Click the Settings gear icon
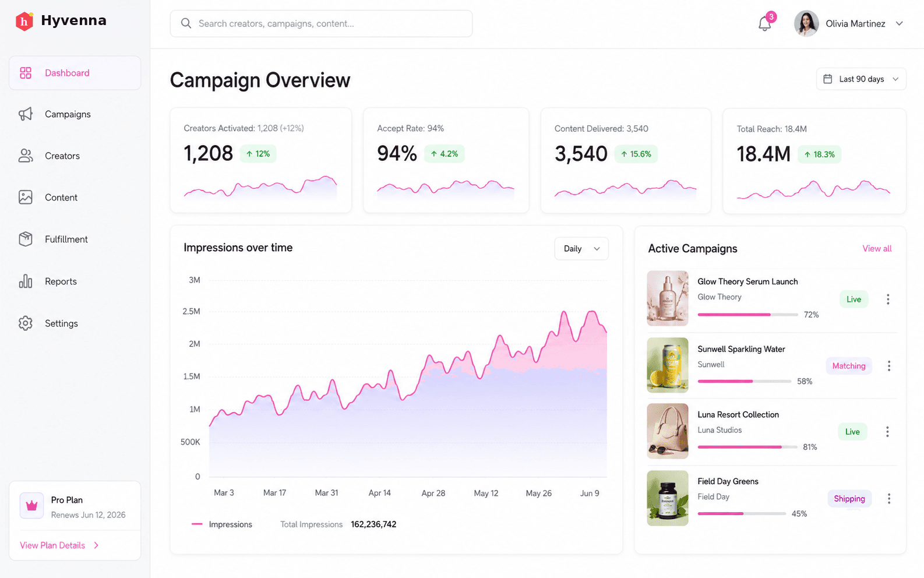 pyautogui.click(x=26, y=323)
